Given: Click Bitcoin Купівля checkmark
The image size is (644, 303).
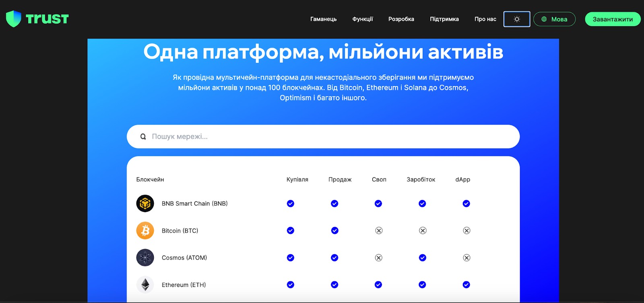Looking at the screenshot, I should click(x=291, y=231).
